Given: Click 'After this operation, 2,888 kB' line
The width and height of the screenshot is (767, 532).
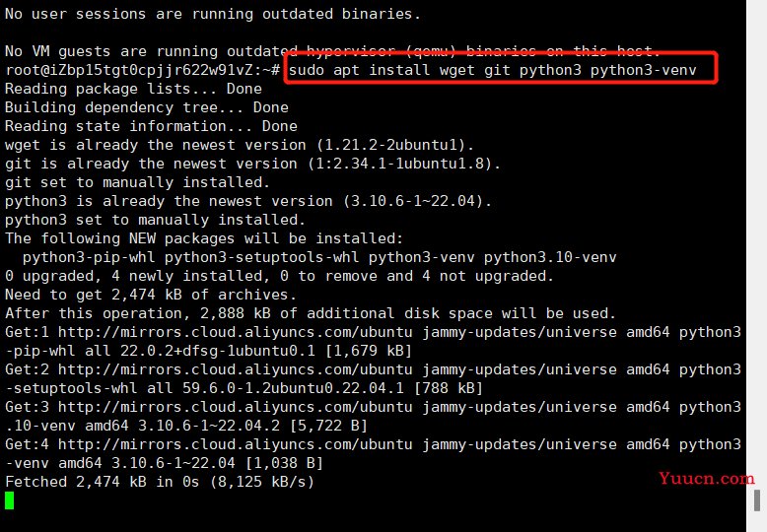Looking at the screenshot, I should (x=311, y=313).
